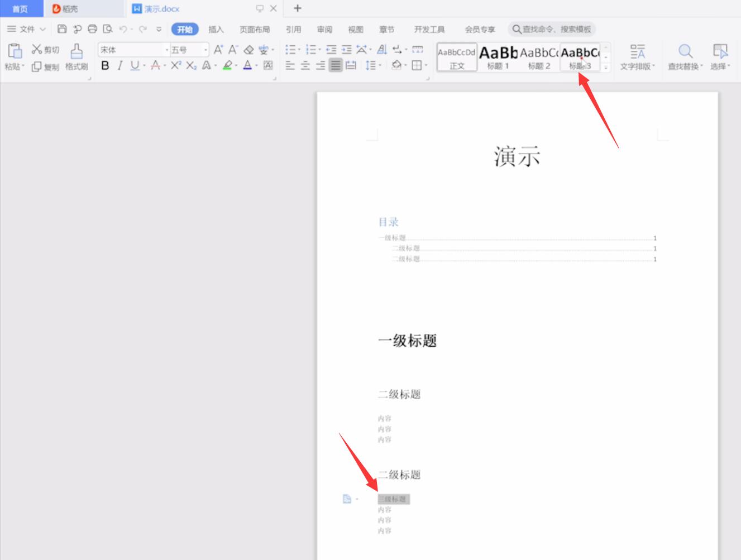Increase font size with A+ icon
The width and height of the screenshot is (741, 560).
218,50
